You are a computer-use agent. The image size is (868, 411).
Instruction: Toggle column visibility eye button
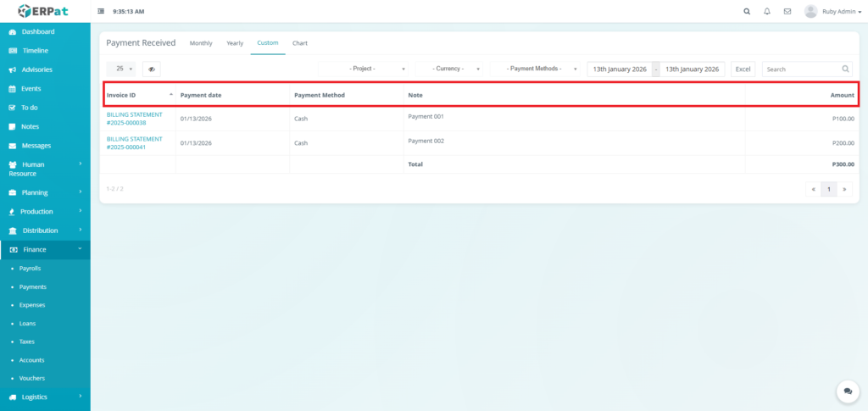[x=152, y=69]
